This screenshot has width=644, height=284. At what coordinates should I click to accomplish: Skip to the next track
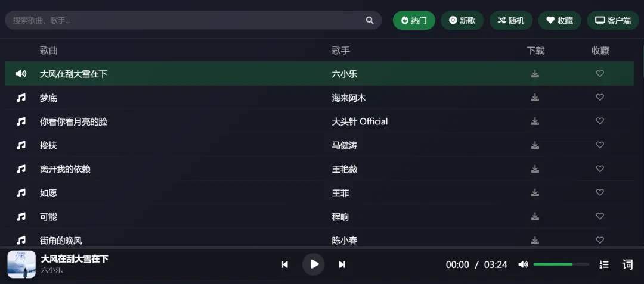click(342, 264)
